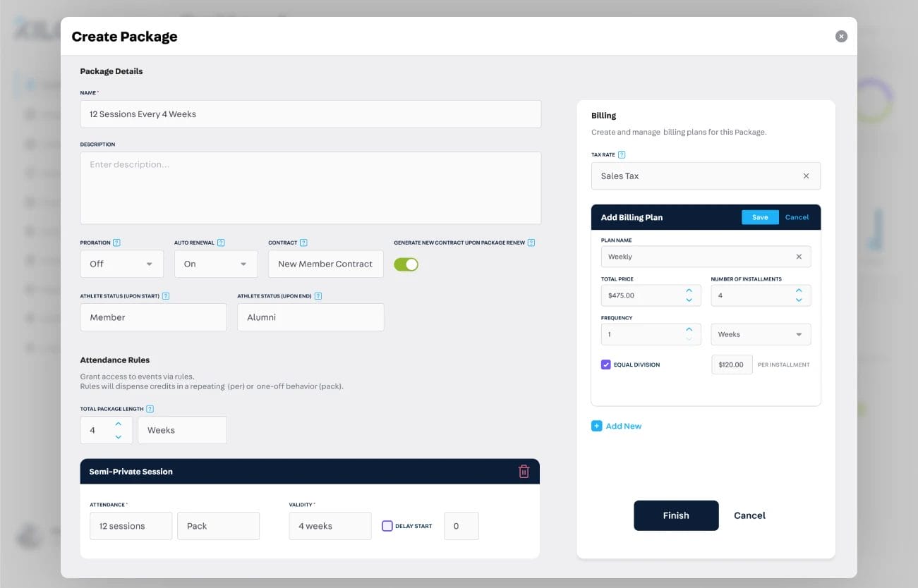Save the Weekly billing plan
The image size is (918, 588).
tap(759, 217)
